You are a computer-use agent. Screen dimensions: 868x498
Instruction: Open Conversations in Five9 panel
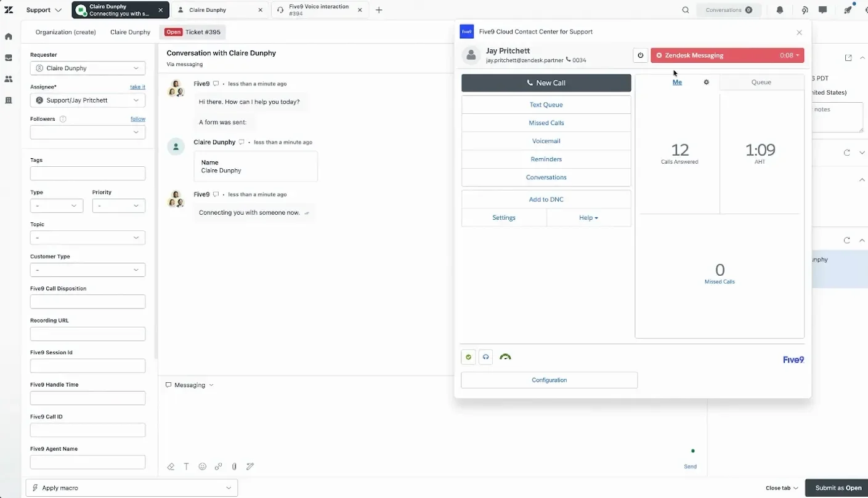(546, 177)
